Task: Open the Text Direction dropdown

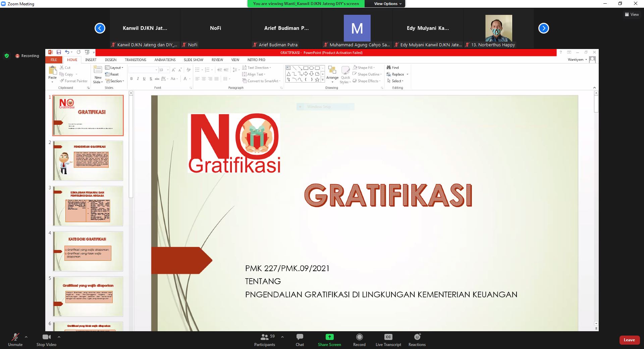Action: (x=257, y=67)
